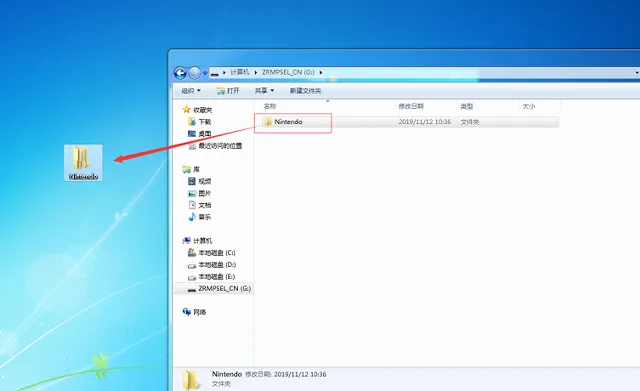Select ZRMPSEL_CN (G:) in the address bar
The height and width of the screenshot is (391, 640).
point(288,72)
